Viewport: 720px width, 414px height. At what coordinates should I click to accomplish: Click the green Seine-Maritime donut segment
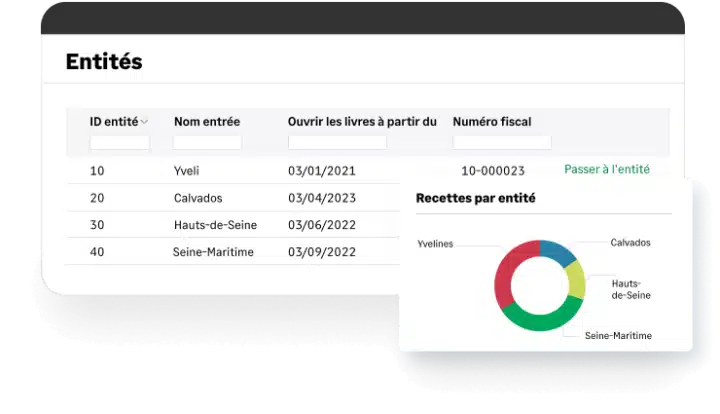(x=541, y=318)
